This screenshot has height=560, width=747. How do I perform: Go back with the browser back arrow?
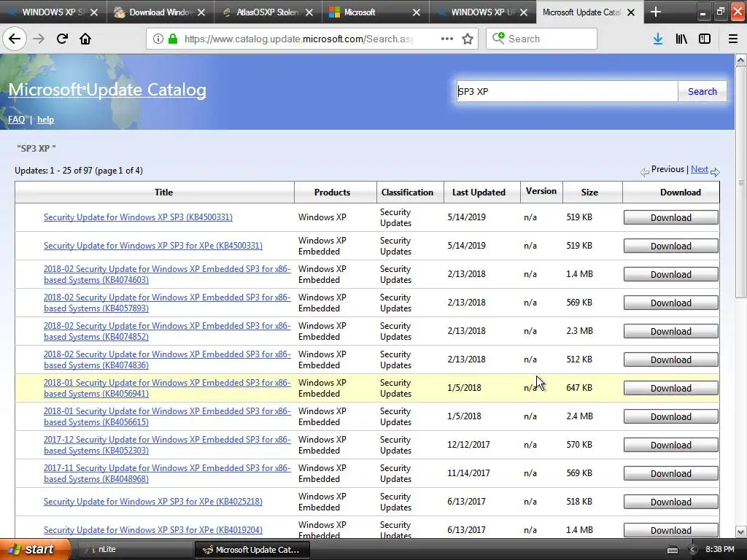(x=15, y=39)
